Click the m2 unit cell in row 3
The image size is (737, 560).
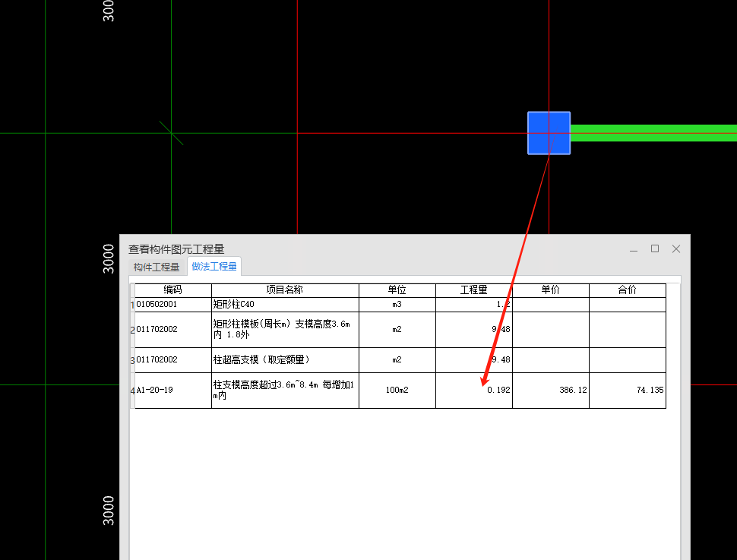point(397,360)
